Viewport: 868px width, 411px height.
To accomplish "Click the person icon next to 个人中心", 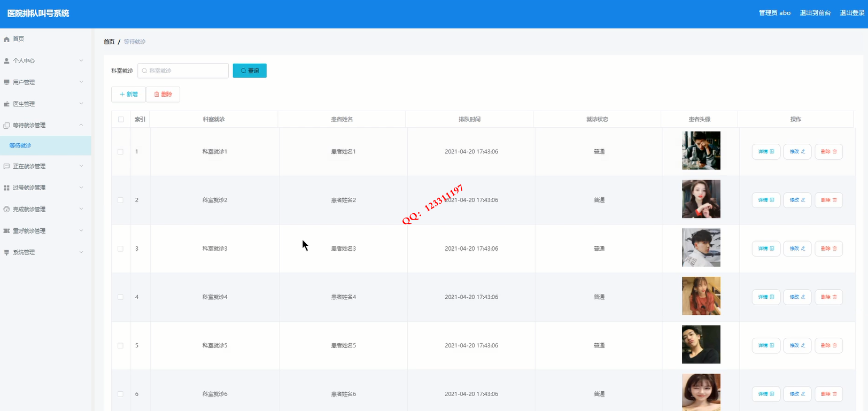I will (6, 61).
